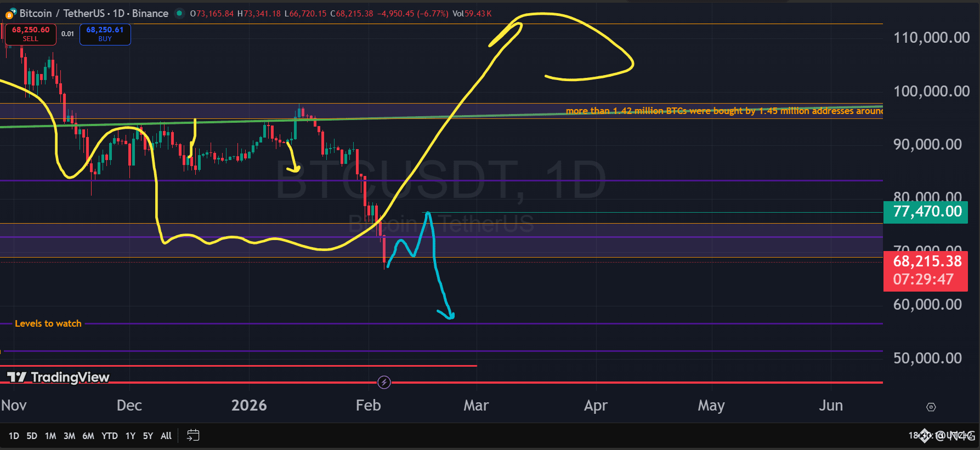Click the 90,000.00 price axis label
This screenshot has height=450, width=980.
[927, 144]
